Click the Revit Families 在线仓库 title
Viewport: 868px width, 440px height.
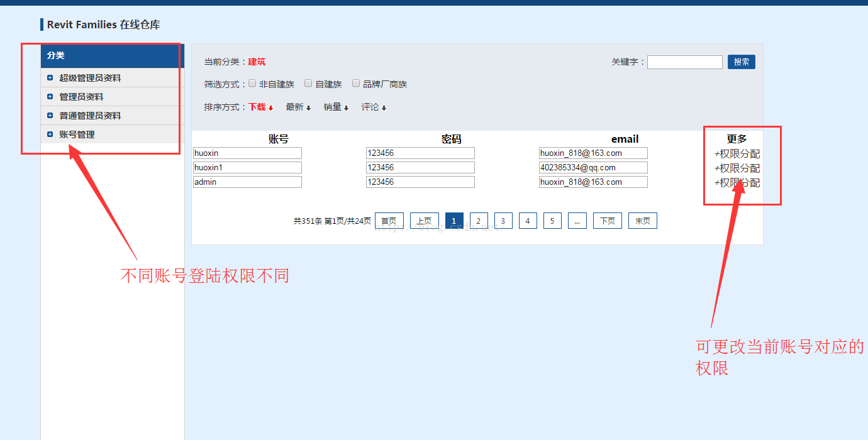(104, 25)
